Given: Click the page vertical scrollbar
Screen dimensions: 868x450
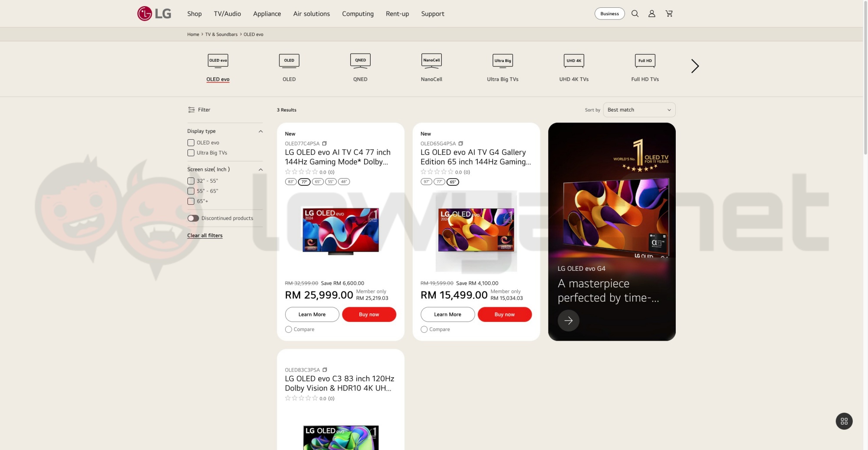Looking at the screenshot, I should (865, 78).
